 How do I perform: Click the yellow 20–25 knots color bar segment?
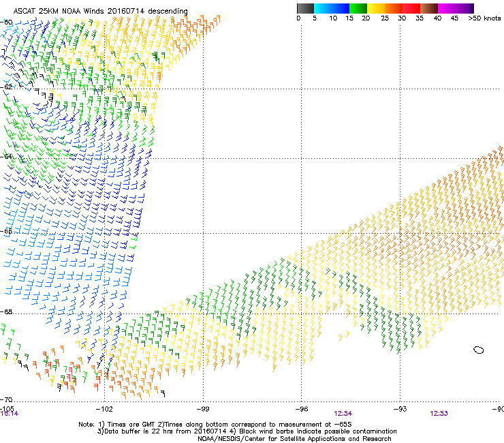coord(376,8)
